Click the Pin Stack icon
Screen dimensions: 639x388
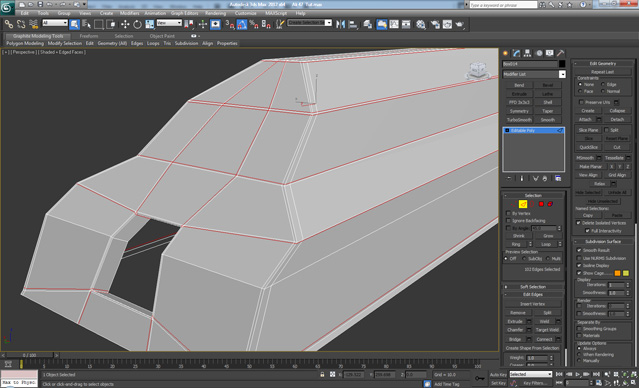point(509,179)
